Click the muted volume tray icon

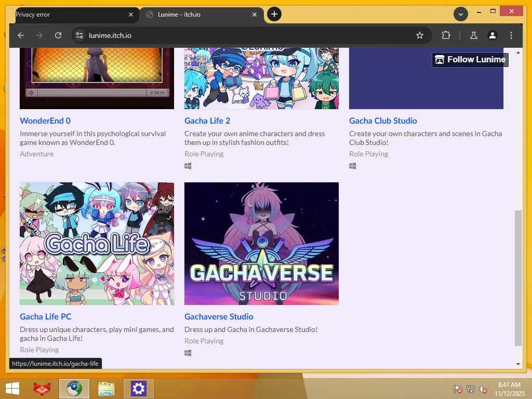[483, 389]
